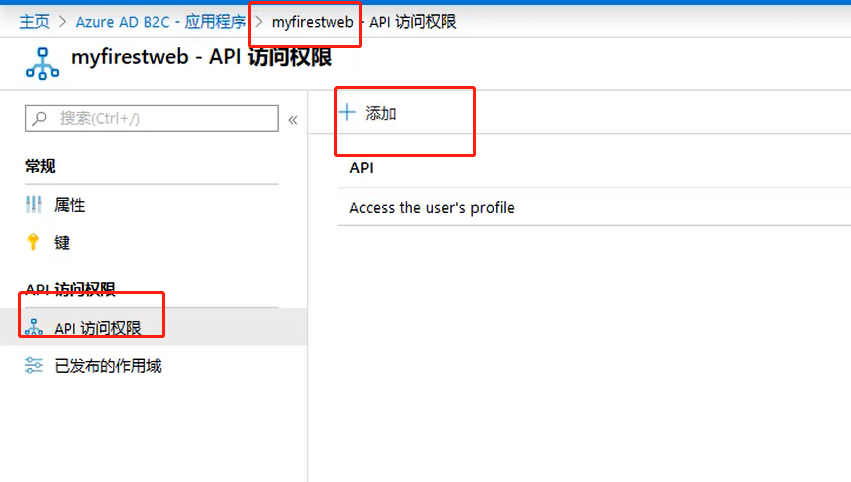This screenshot has height=482, width=851.
Task: Click the network icon beside the page title
Action: pyautogui.click(x=42, y=64)
